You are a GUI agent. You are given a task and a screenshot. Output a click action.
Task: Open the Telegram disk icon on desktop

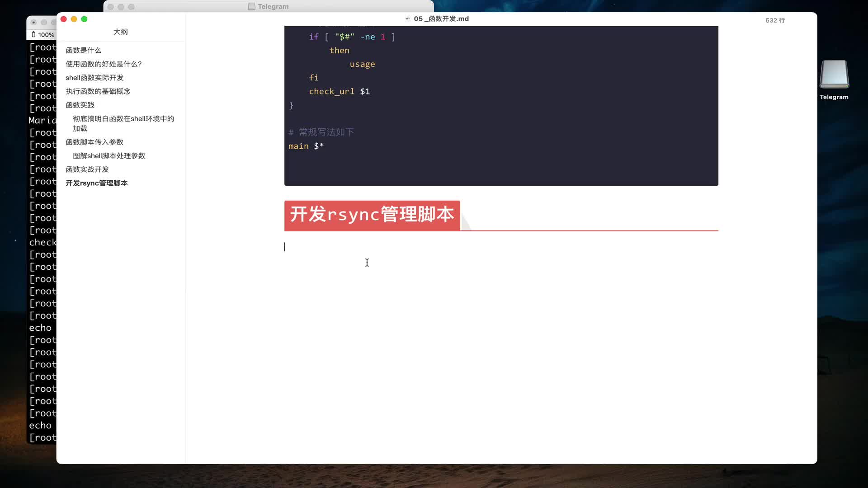pyautogui.click(x=834, y=75)
